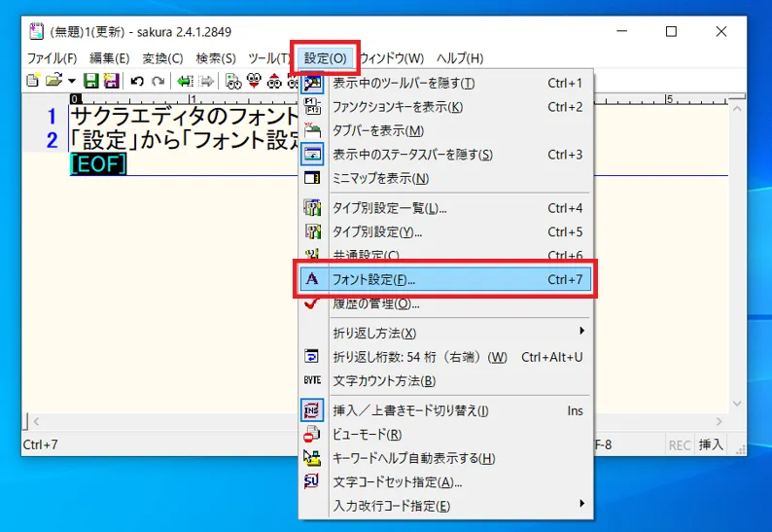772x532 pixels.
Task: Close the sakura editor window
Action: coord(721,31)
